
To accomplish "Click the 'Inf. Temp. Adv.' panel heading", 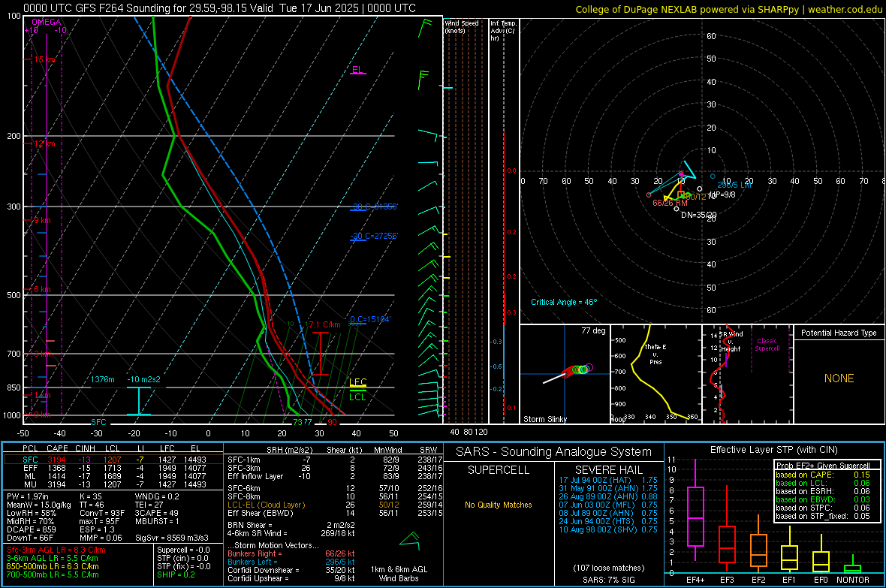I will 503,31.
